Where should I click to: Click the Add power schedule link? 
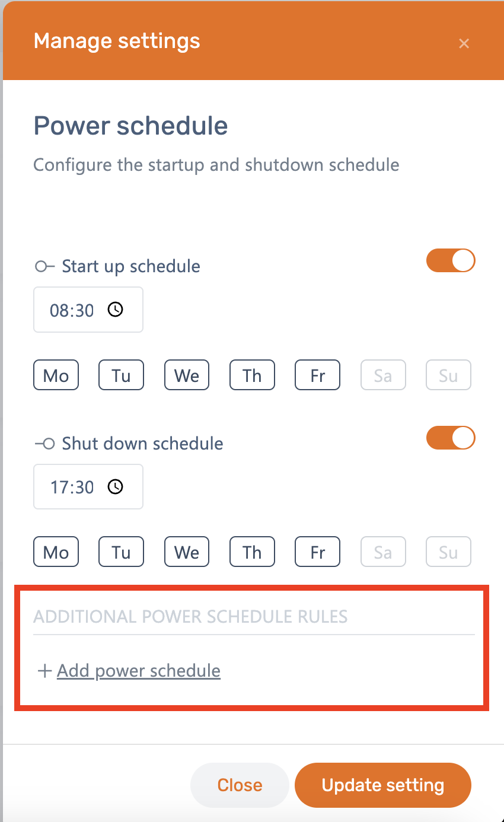pyautogui.click(x=139, y=671)
